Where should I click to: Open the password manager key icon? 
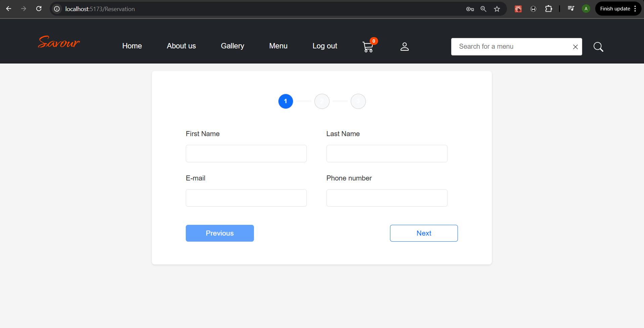470,9
